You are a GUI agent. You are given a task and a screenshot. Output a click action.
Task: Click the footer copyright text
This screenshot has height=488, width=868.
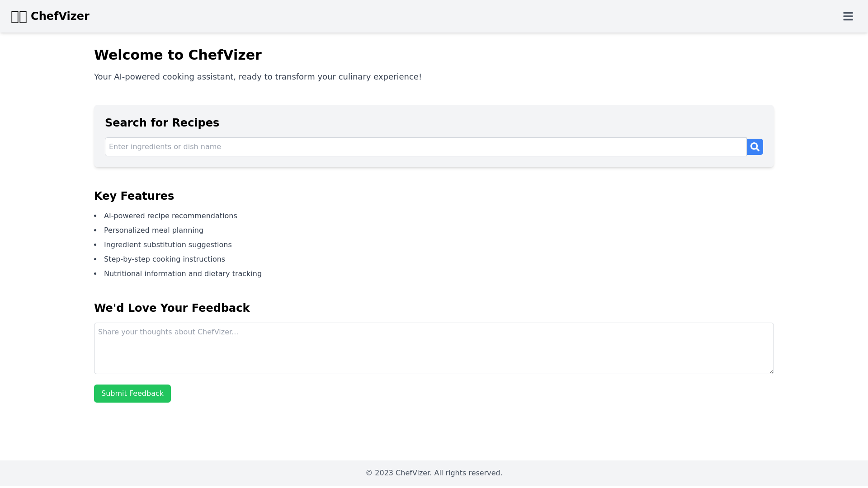pyautogui.click(x=434, y=473)
